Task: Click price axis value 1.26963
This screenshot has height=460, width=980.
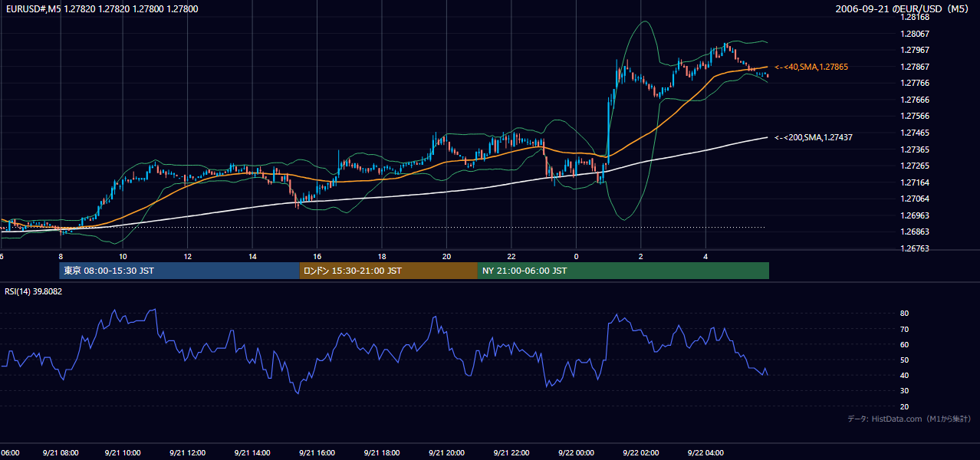Action: click(916, 216)
